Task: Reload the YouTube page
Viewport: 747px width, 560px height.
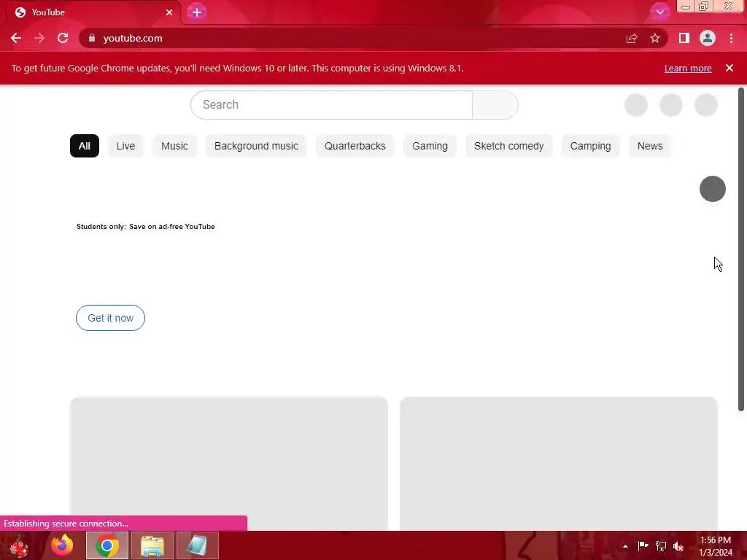Action: pos(63,38)
